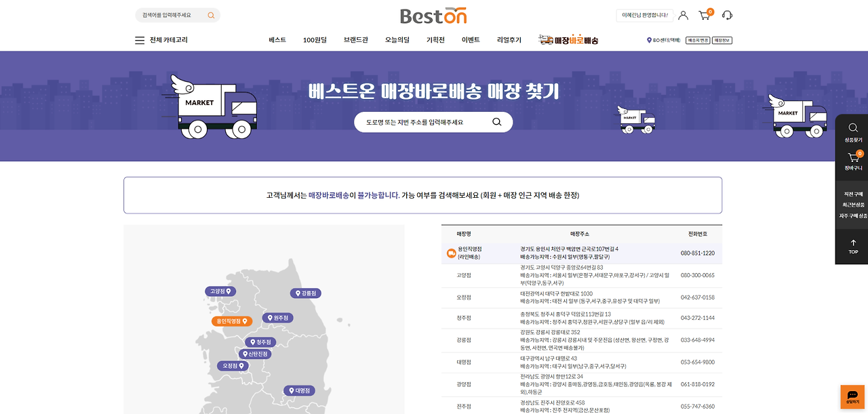This screenshot has width=868, height=414.
Task: Select the 대명점 map marker
Action: [299, 391]
